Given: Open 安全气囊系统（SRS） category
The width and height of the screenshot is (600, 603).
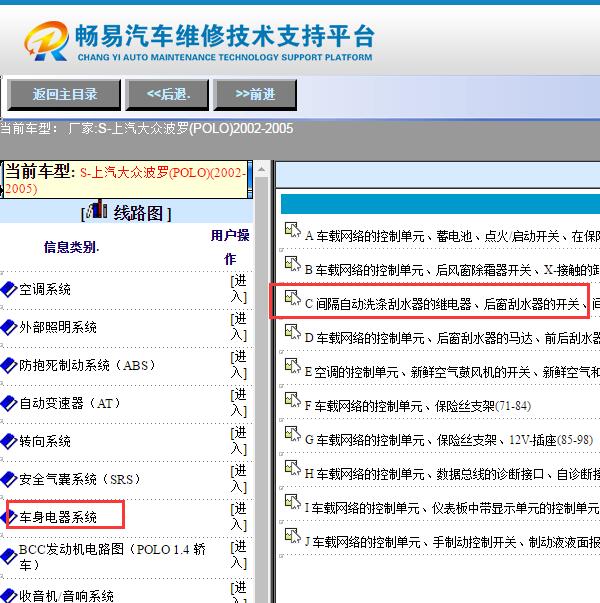Looking at the screenshot, I should [x=80, y=479].
